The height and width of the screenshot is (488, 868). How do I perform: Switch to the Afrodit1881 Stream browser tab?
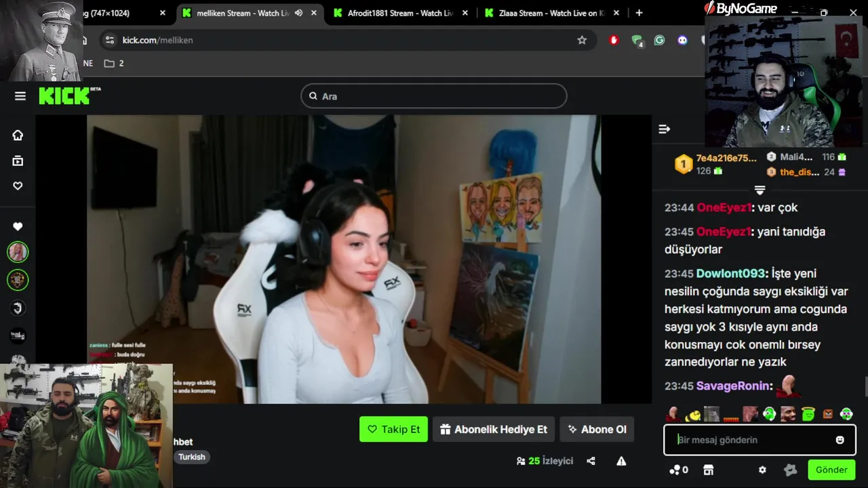tap(400, 13)
